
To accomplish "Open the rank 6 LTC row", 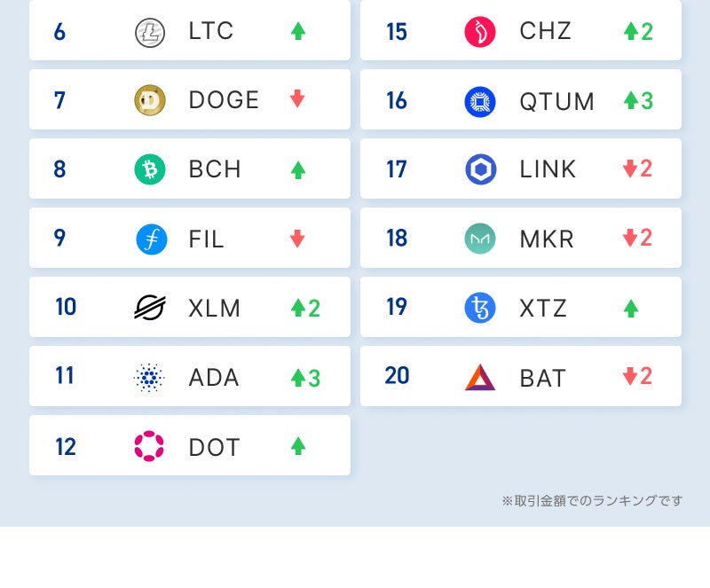I will click(x=190, y=31).
